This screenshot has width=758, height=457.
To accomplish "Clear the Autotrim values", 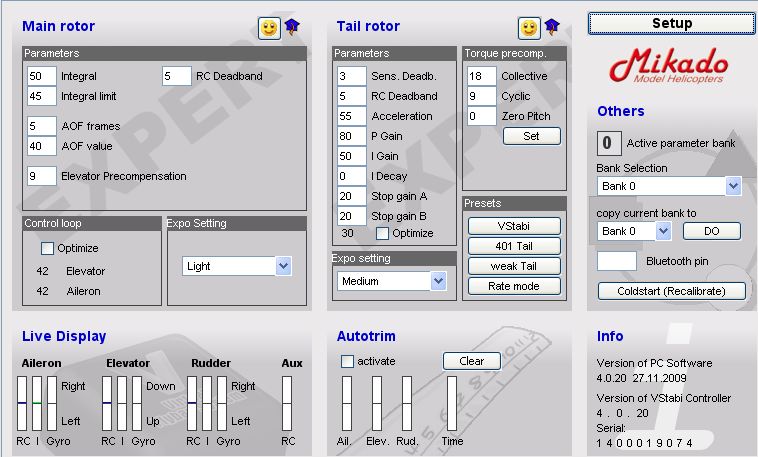I will [471, 361].
